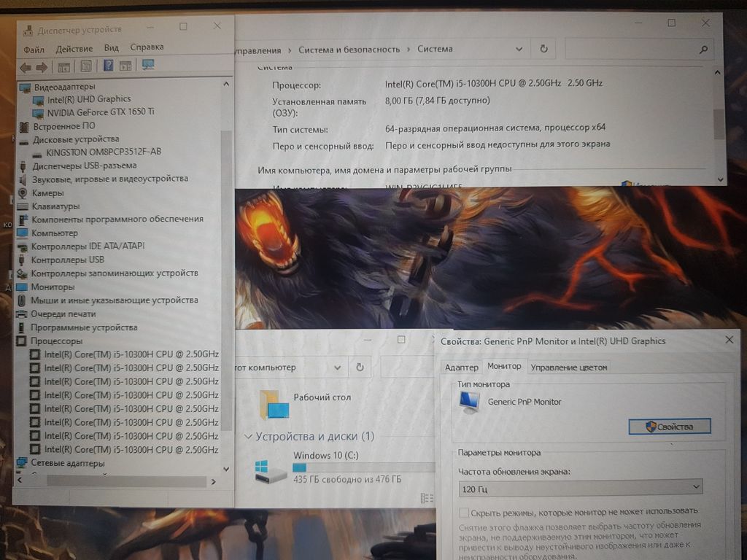Screen dimensions: 747x560
Task: Select the Дисковые устройства category icon
Action: click(24, 141)
